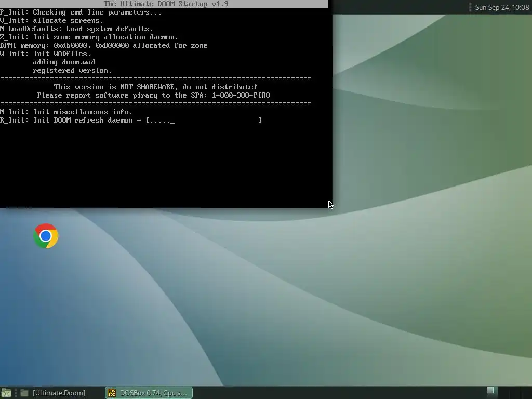Click 'M_Init: Init miscellaneous info.' line
Screen dimensions: 532x399
(66, 112)
